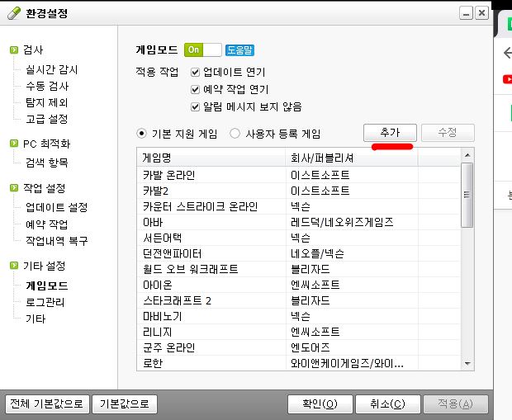This screenshot has width=512, height=420.
Task: Sort by the 게임명 column header
Action: coord(211,158)
